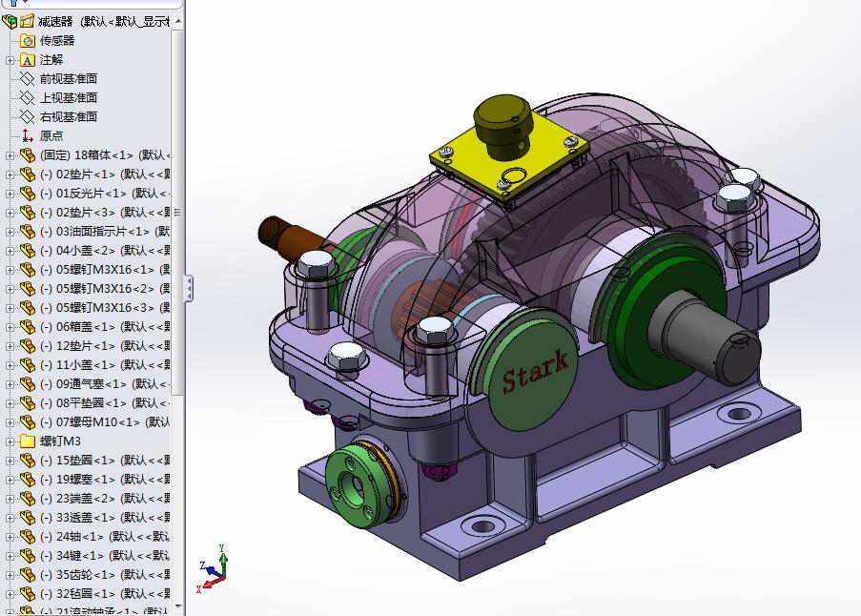Select the 前视基准面 plane icon

[27, 78]
